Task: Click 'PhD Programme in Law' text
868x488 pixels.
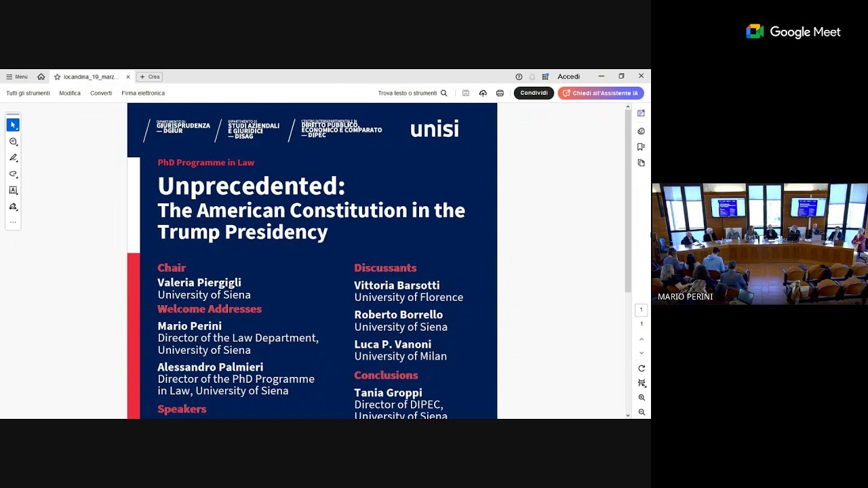Action: [206, 163]
